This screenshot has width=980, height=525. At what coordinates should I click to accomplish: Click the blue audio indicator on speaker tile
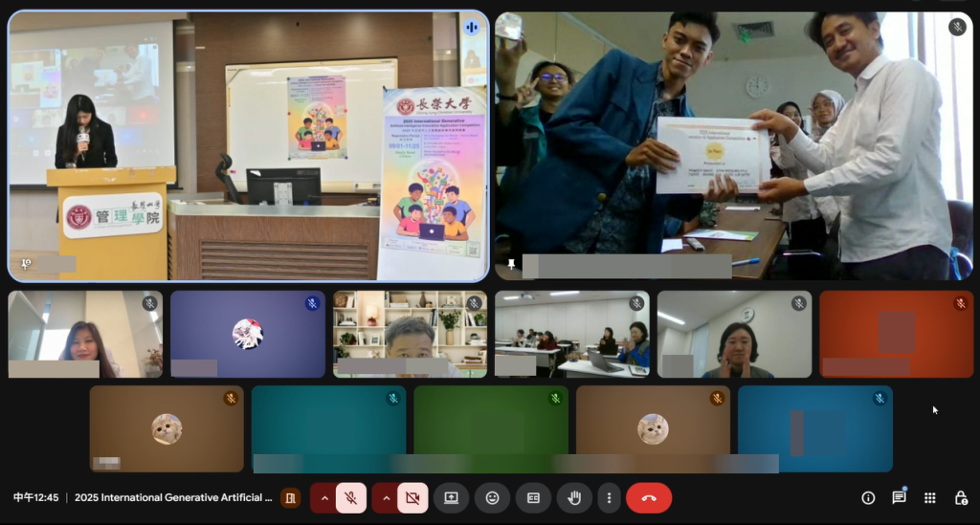click(471, 28)
